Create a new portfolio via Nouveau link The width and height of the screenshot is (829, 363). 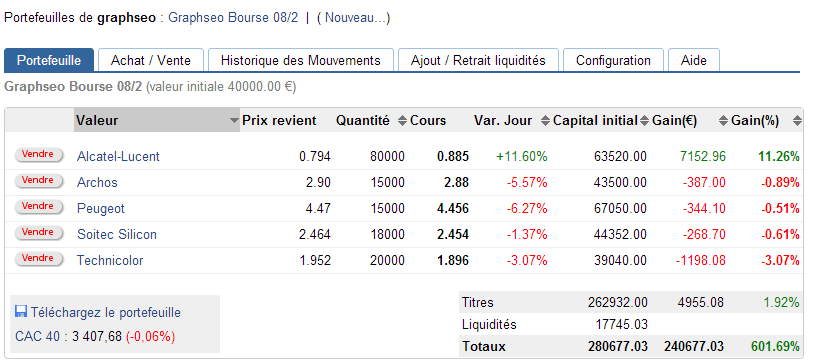click(x=354, y=17)
